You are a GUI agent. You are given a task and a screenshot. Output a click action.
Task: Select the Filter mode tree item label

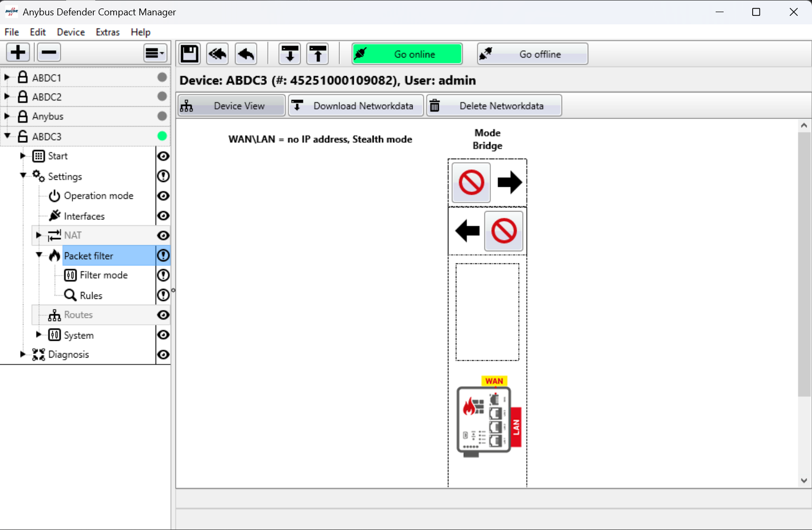point(104,275)
